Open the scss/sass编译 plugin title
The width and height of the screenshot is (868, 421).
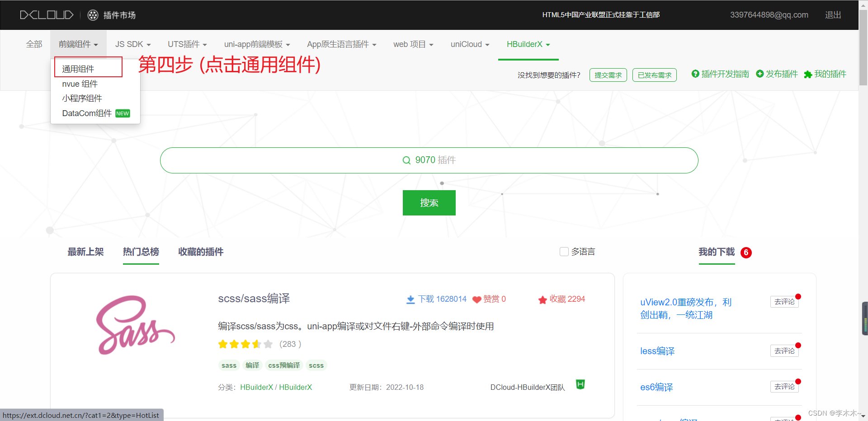254,299
